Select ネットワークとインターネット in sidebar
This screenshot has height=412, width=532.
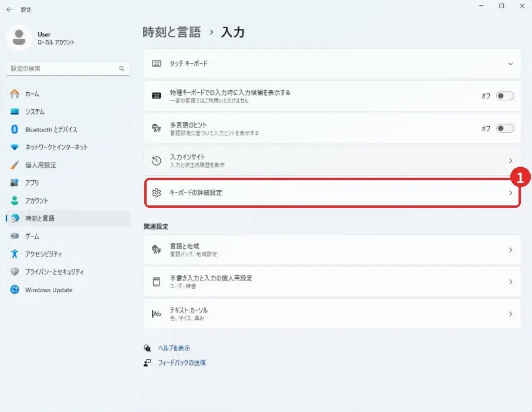click(x=68, y=147)
